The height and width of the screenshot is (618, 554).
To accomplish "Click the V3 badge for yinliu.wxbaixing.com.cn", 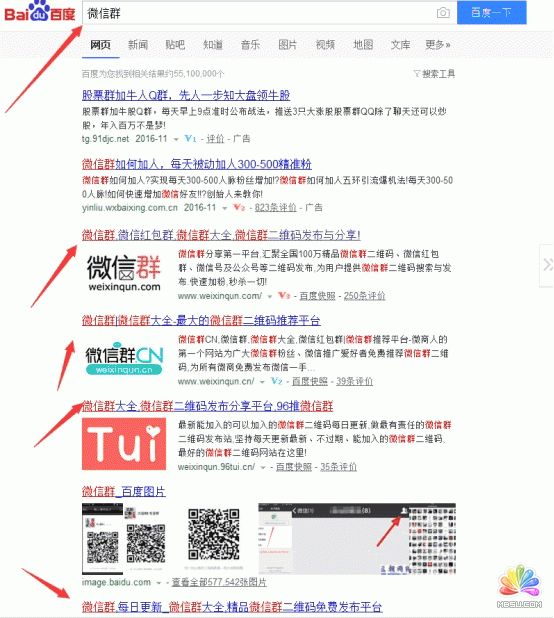I will click(239, 207).
